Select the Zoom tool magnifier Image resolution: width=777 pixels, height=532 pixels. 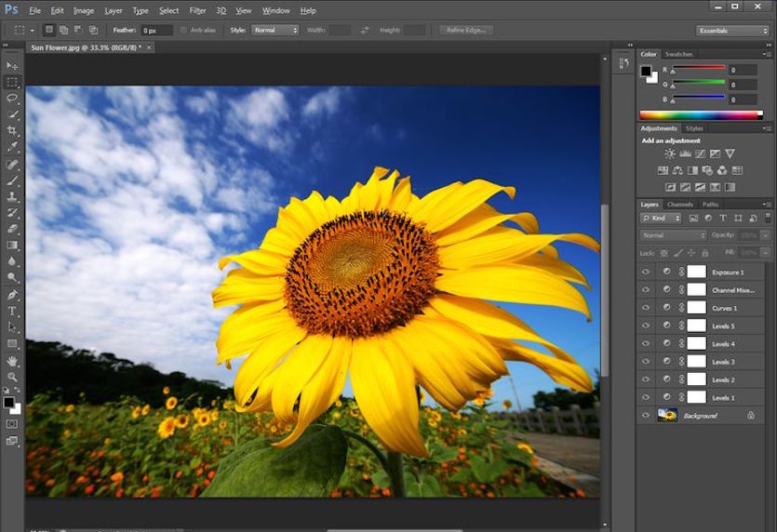(x=12, y=378)
